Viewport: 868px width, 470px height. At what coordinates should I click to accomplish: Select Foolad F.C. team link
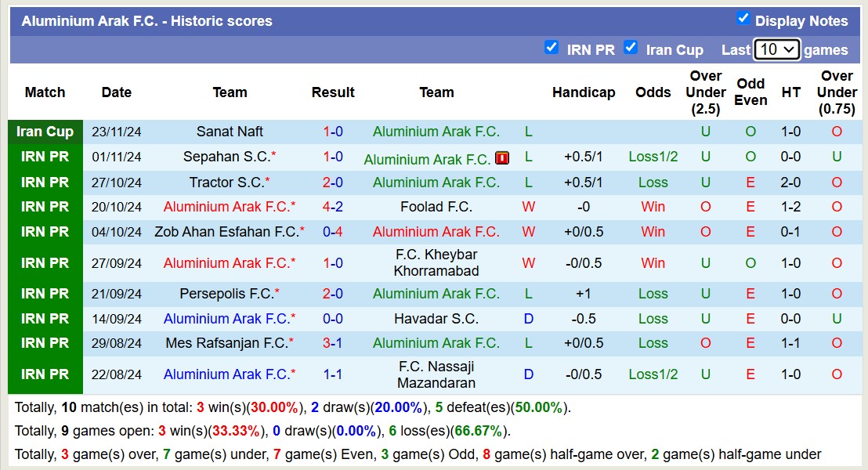click(436, 207)
